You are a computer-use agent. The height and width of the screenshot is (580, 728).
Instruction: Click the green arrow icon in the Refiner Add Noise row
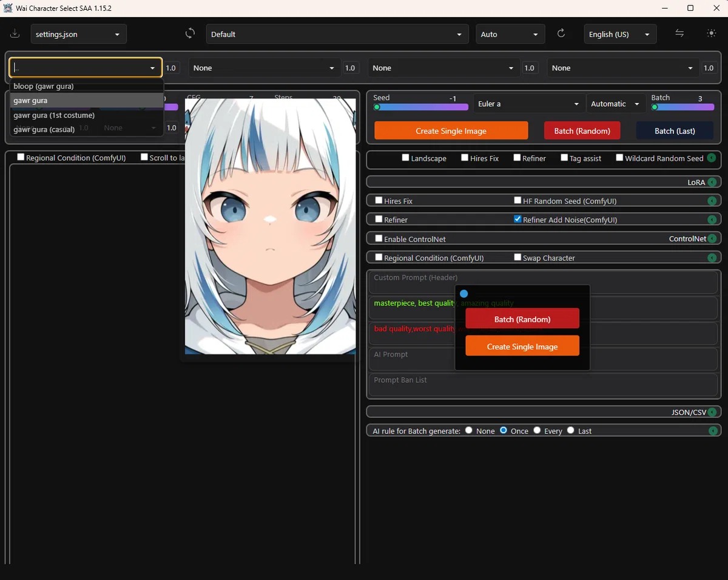tap(712, 220)
